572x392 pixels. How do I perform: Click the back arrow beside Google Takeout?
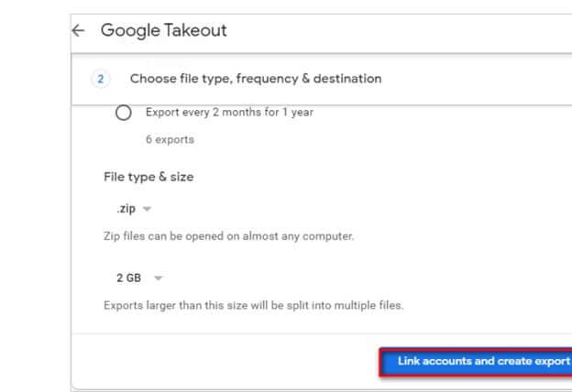(x=79, y=30)
